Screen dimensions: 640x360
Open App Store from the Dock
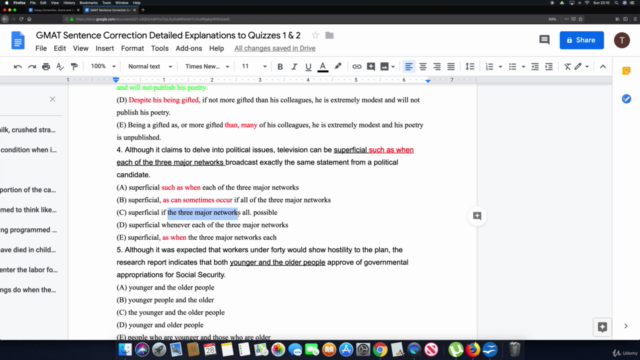pyautogui.click(x=346, y=350)
